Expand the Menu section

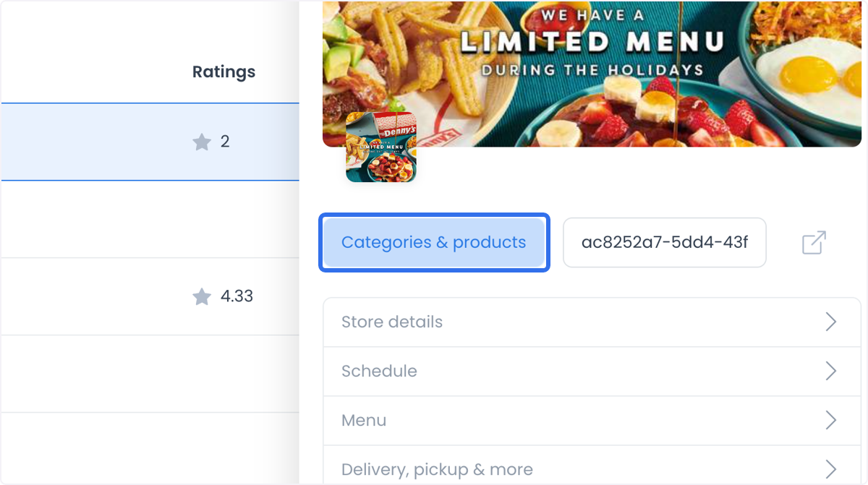592,421
